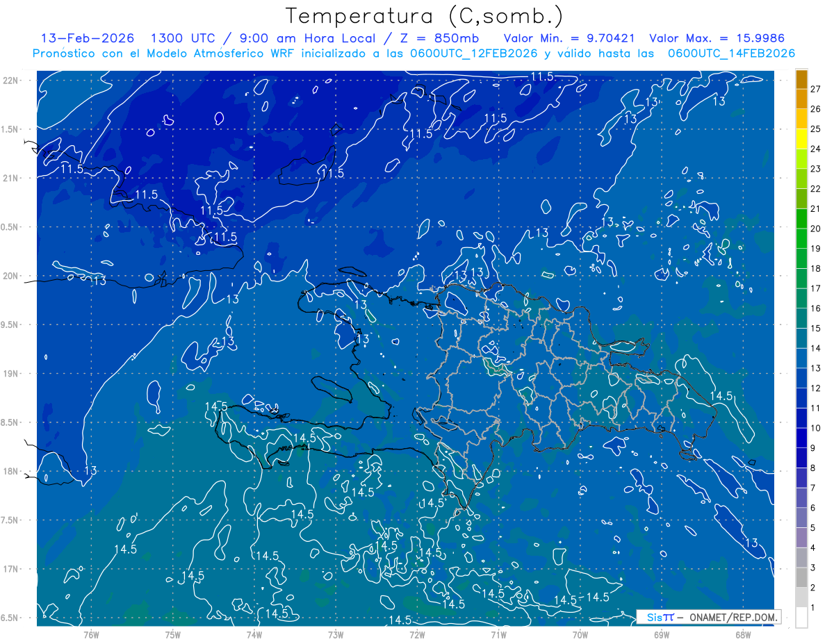Click the '69W' longitude axis label
Viewport: 834px width, 644px height.
pyautogui.click(x=661, y=634)
